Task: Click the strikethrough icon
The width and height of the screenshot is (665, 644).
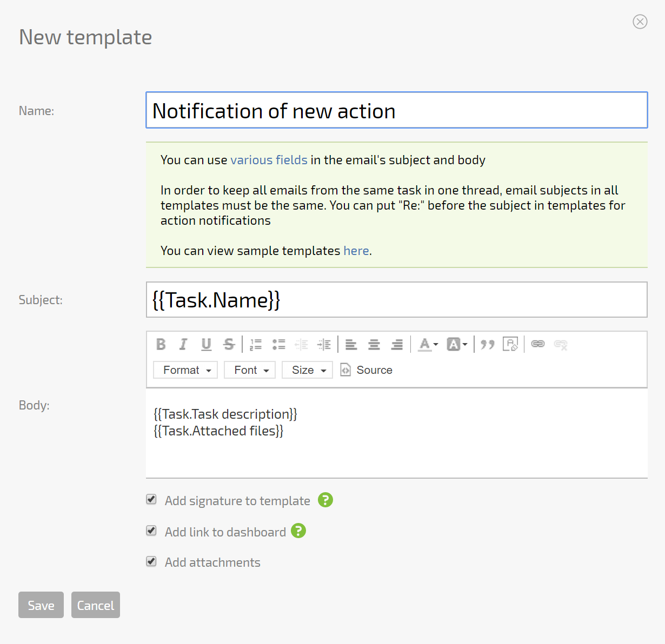Action: coord(229,344)
